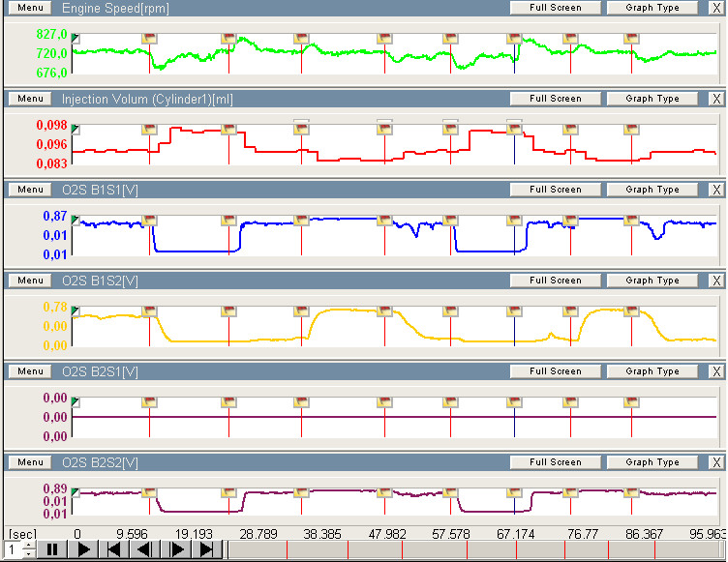Close the Injection Volum graph panel
Screen dimensions: 728x562
[715, 99]
